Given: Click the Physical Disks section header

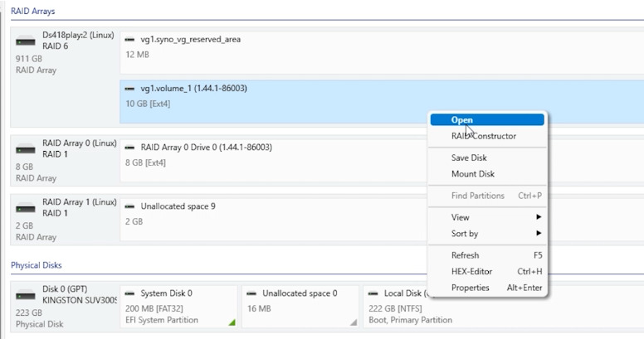Looking at the screenshot, I should click(x=37, y=265).
